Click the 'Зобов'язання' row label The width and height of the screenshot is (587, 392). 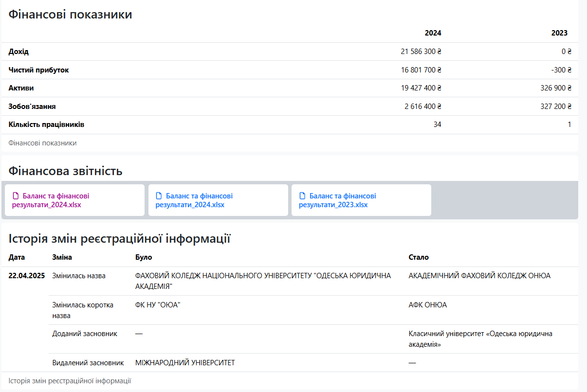point(32,107)
